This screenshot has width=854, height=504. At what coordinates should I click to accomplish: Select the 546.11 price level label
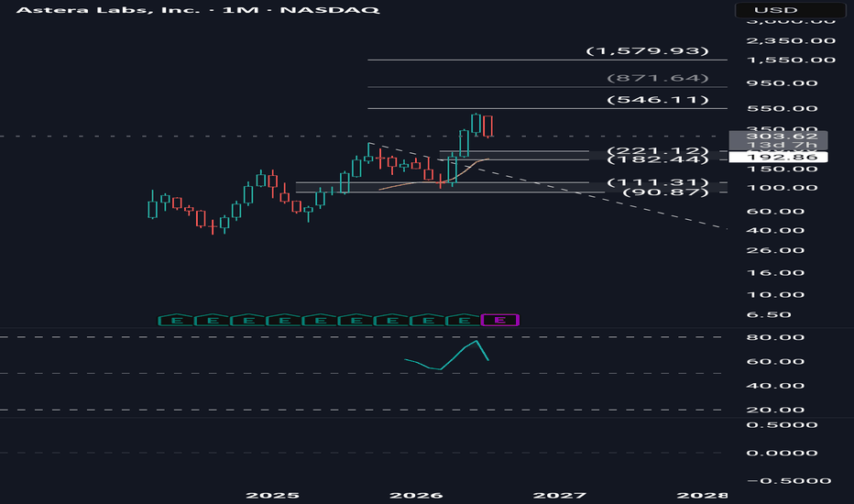point(658,100)
